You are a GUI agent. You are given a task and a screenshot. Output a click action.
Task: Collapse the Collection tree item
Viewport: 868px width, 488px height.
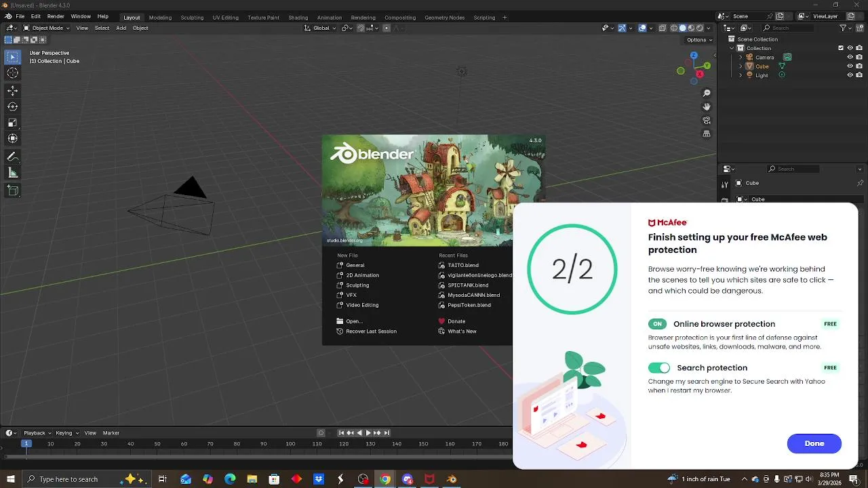point(732,48)
